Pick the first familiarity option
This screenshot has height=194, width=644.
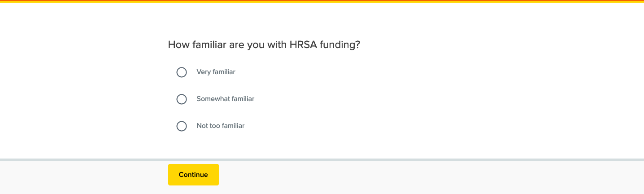[x=182, y=72]
